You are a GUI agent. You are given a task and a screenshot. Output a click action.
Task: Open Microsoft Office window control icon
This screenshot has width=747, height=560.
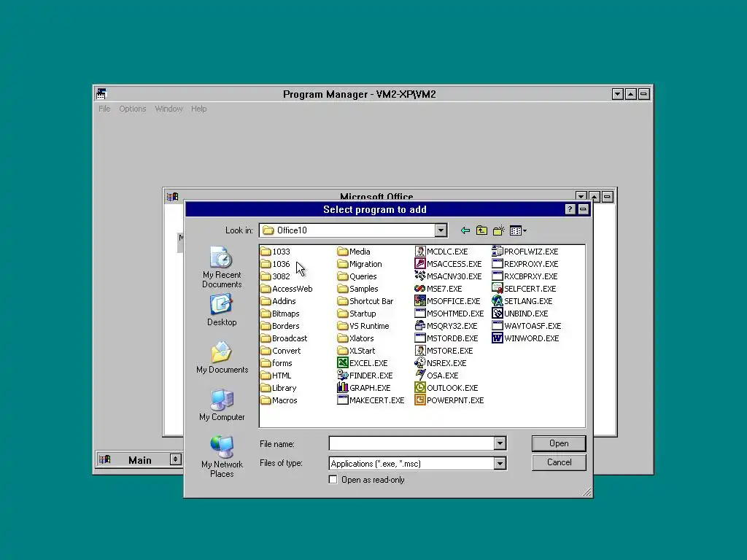click(x=172, y=196)
